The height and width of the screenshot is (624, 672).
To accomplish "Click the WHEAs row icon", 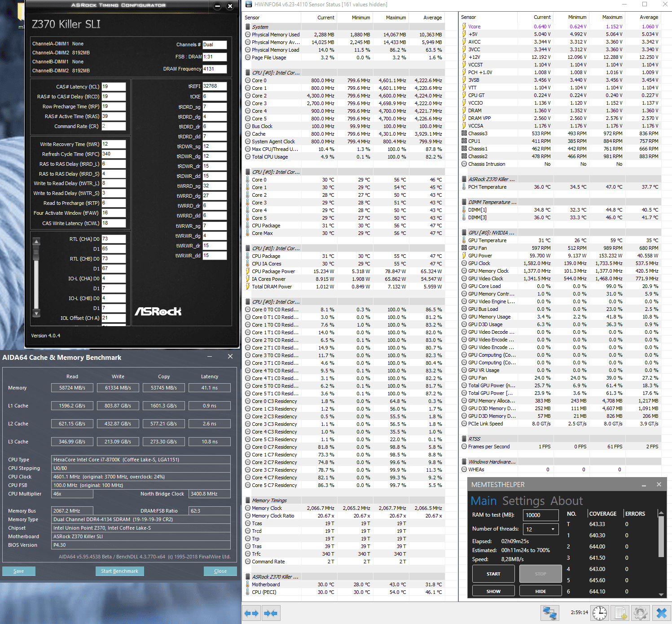I will click(464, 469).
